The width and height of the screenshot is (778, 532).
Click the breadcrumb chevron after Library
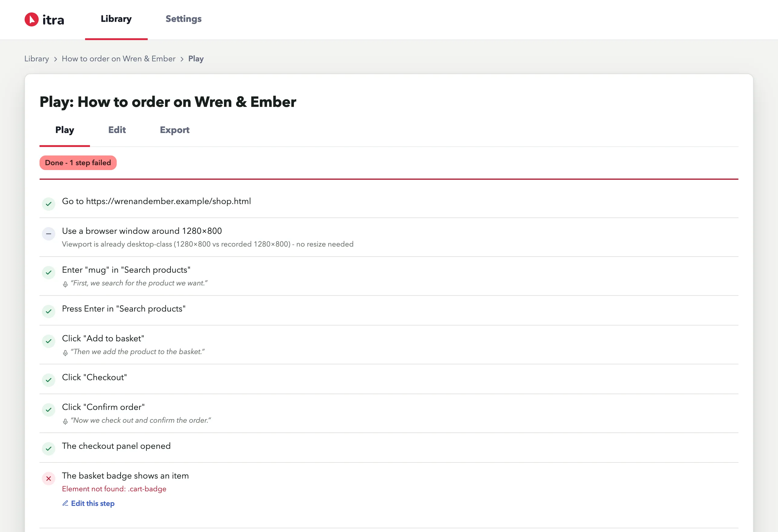(56, 59)
